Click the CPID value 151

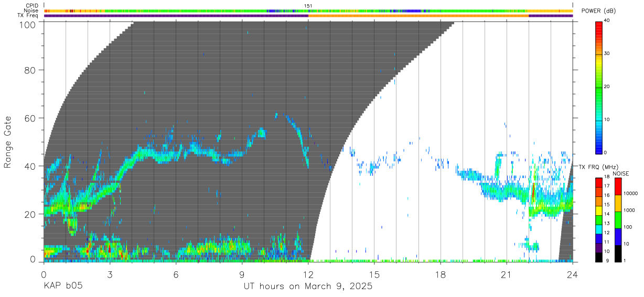pyautogui.click(x=308, y=5)
